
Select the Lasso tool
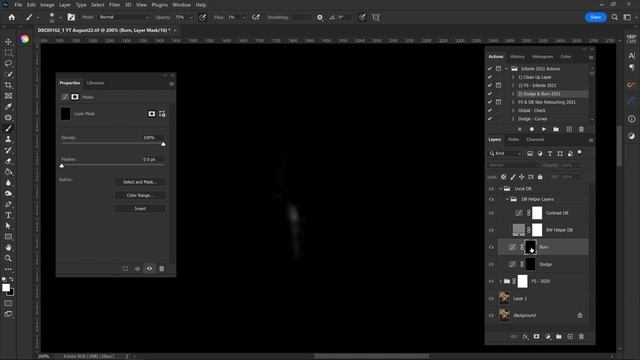tap(8, 64)
